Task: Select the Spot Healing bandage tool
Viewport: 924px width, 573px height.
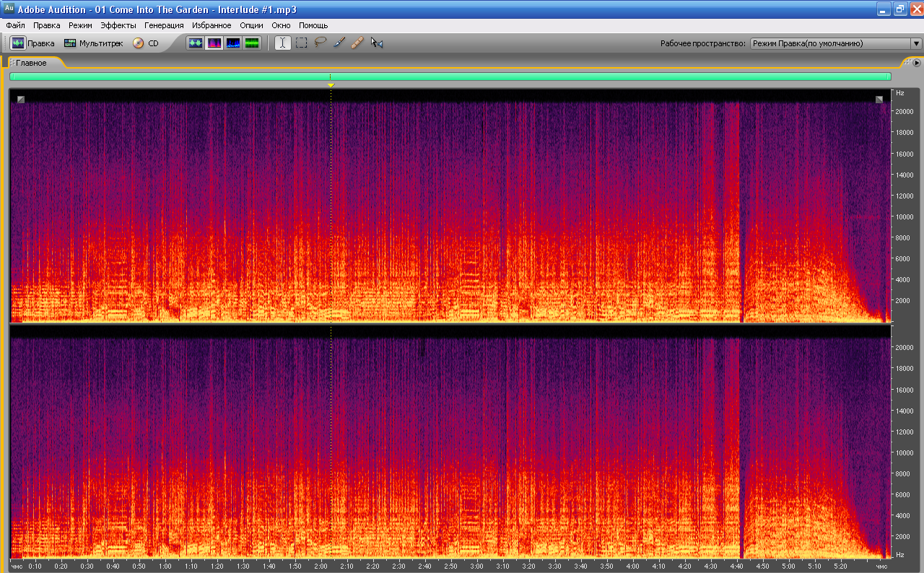Action: coord(357,43)
